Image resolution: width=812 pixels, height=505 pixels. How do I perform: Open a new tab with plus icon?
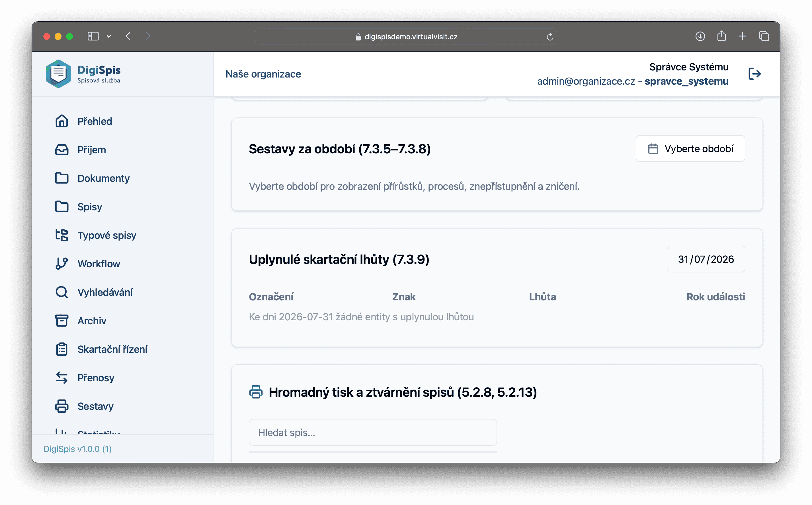tap(742, 36)
